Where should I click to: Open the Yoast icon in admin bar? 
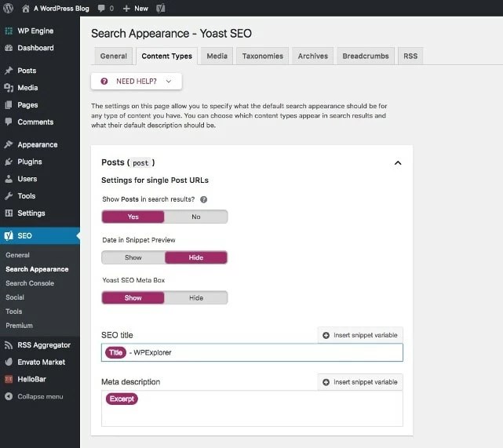coord(160,9)
